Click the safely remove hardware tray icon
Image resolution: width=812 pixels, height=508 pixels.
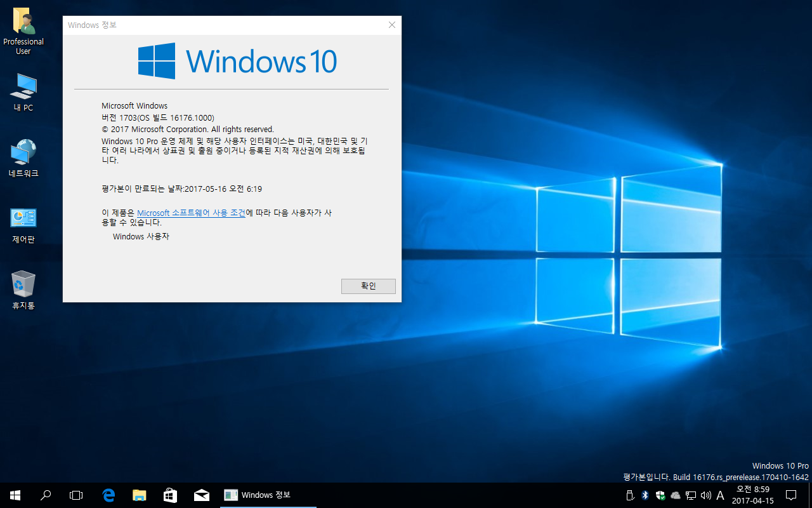630,495
